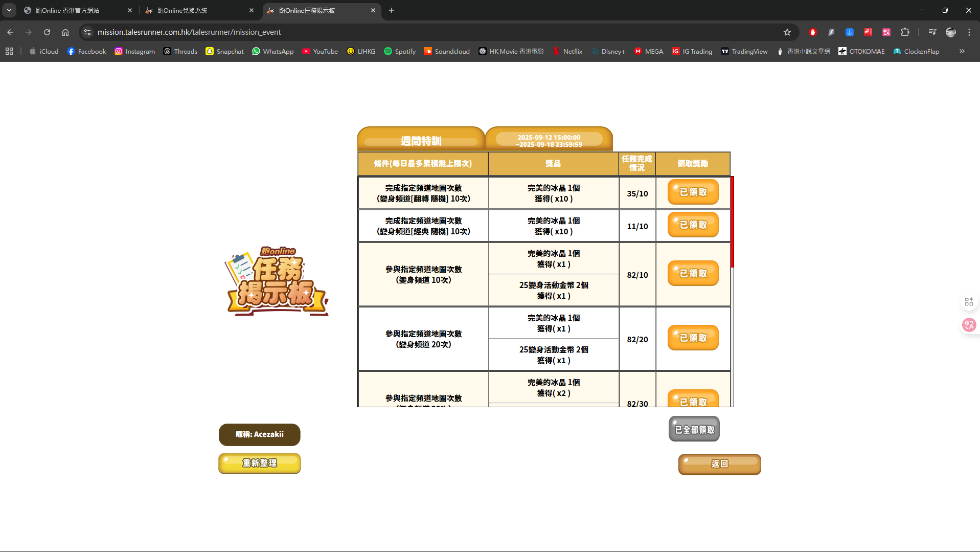Click the home icon in toolbar
This screenshot has width=980, height=552.
point(65,32)
